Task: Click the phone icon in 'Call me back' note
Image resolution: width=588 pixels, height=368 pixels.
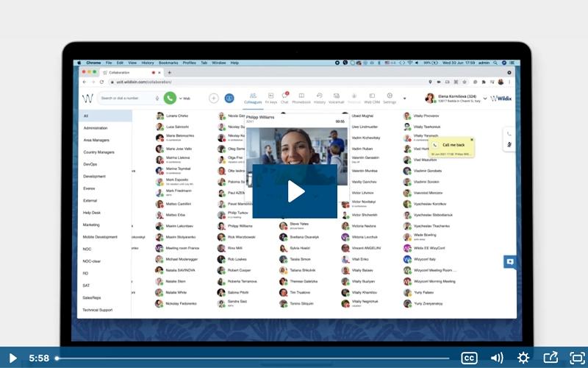Action: (435, 145)
